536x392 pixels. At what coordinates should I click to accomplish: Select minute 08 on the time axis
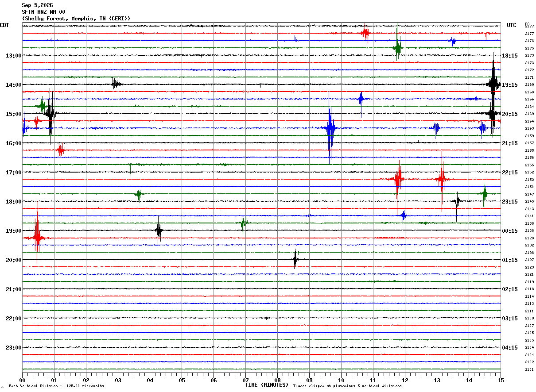[x=277, y=380]
